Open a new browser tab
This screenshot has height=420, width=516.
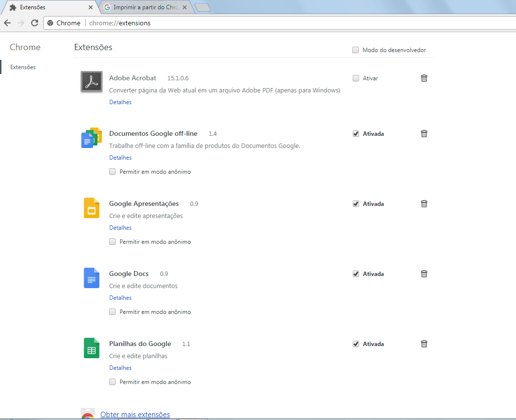202,8
